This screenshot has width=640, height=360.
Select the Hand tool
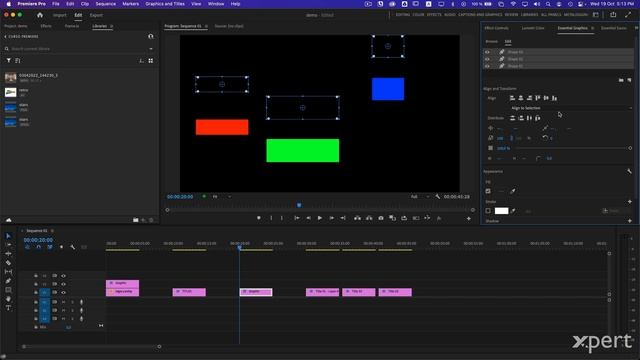click(x=8, y=299)
